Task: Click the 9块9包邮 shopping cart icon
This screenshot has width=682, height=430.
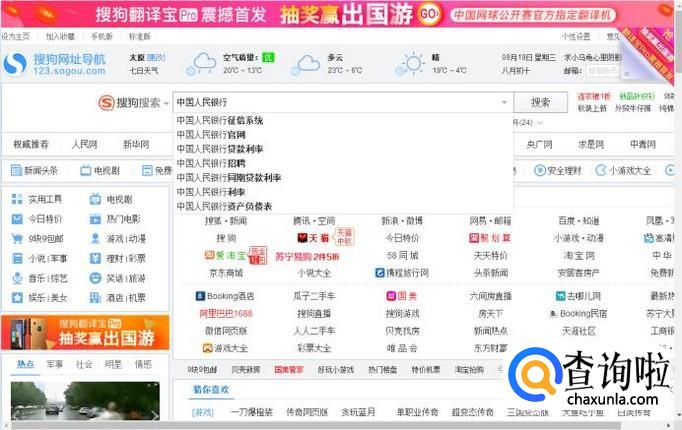Action: pyautogui.click(x=17, y=238)
